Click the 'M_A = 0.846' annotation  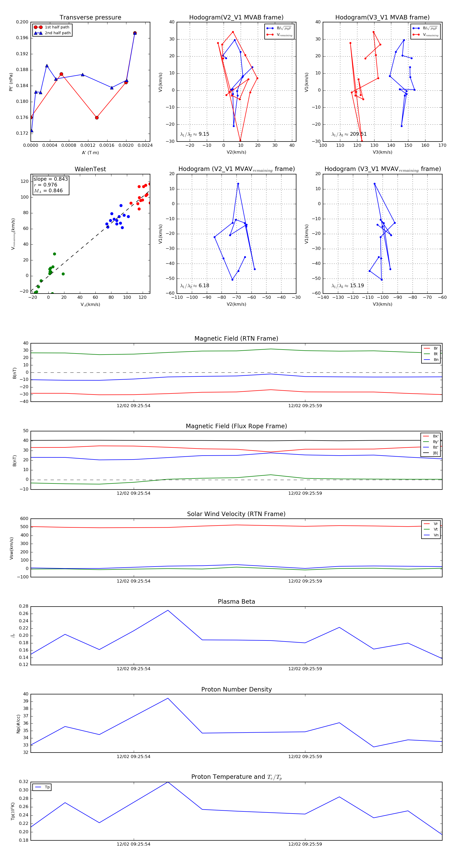48,191
